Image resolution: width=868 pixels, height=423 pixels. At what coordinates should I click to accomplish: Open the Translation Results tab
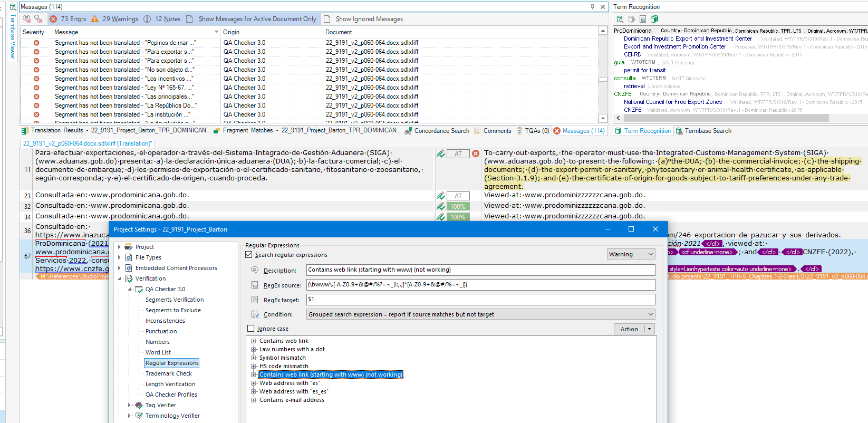[114, 130]
